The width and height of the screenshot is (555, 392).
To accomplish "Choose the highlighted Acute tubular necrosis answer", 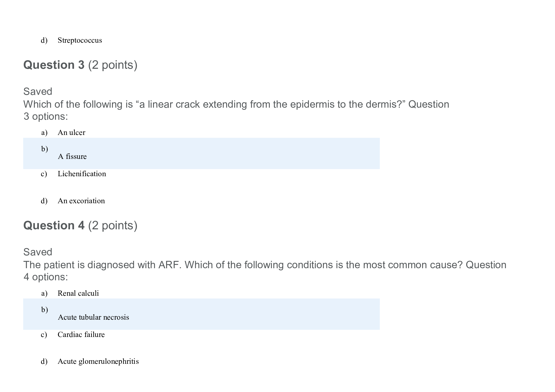I will 93,317.
